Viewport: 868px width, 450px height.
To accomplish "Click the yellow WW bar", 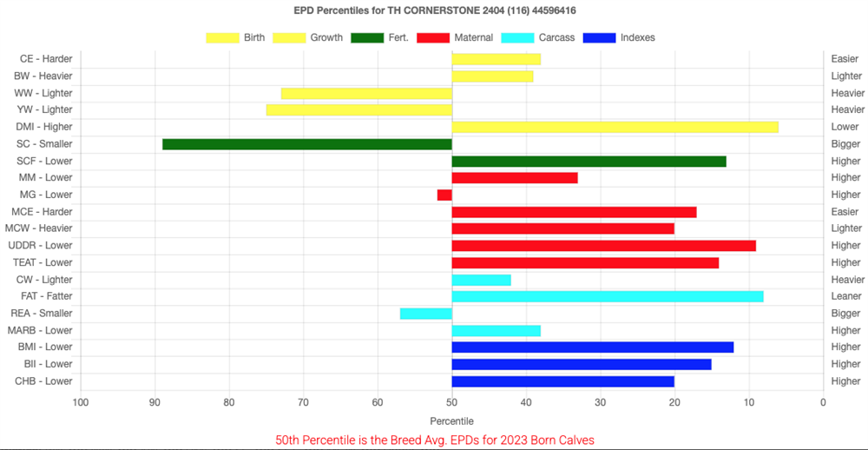I will coord(366,93).
